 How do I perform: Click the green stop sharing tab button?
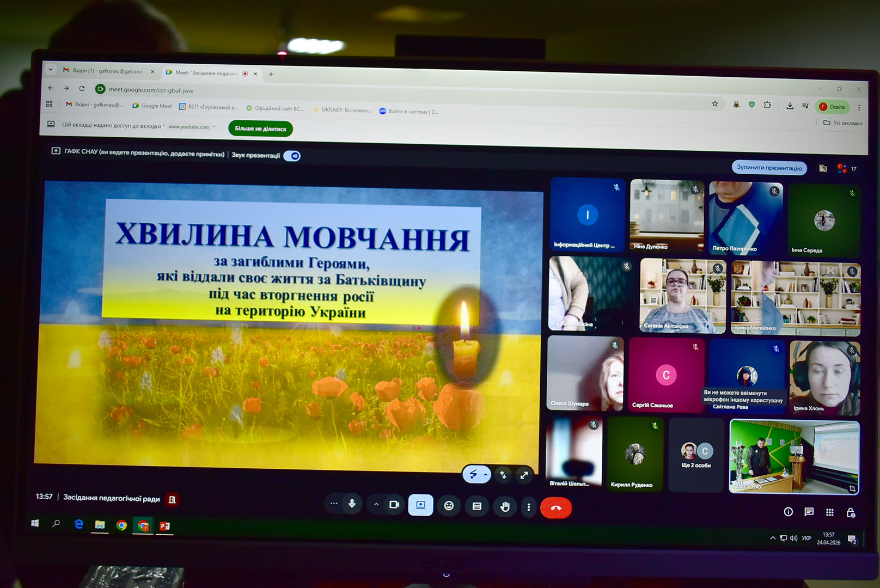tap(260, 128)
